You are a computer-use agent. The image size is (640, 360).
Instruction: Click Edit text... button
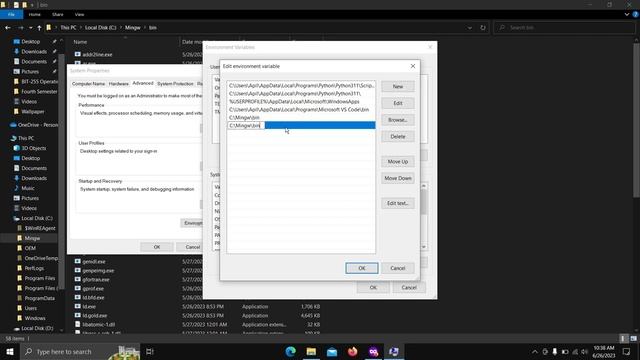click(398, 203)
